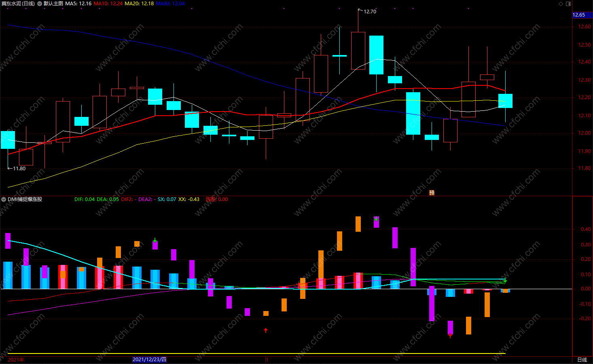This screenshot has height=364, width=593.
Task: Click the diamond icon at top right
Action: pos(561,4)
